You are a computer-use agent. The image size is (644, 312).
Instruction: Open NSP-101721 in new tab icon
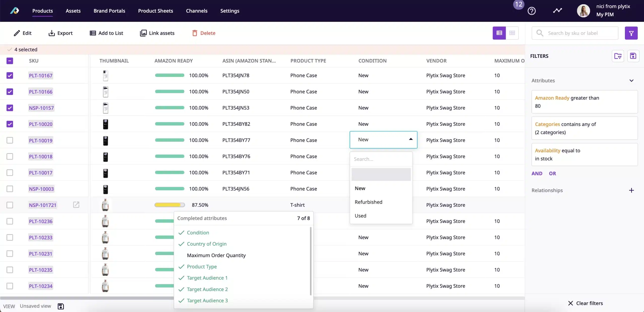click(76, 205)
